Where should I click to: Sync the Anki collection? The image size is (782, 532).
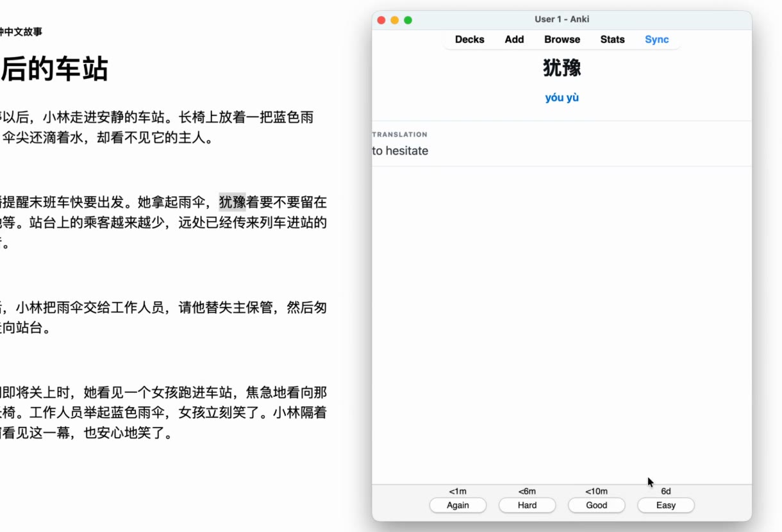(x=656, y=39)
